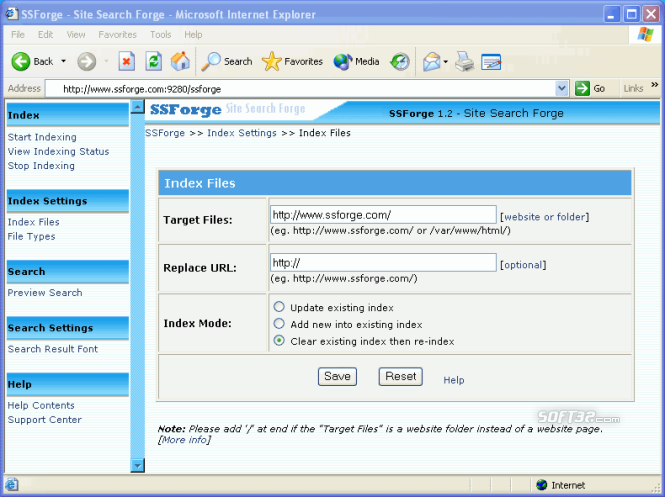The width and height of the screenshot is (665, 497).
Task: Click the Go button beside the address bar
Action: 590,88
